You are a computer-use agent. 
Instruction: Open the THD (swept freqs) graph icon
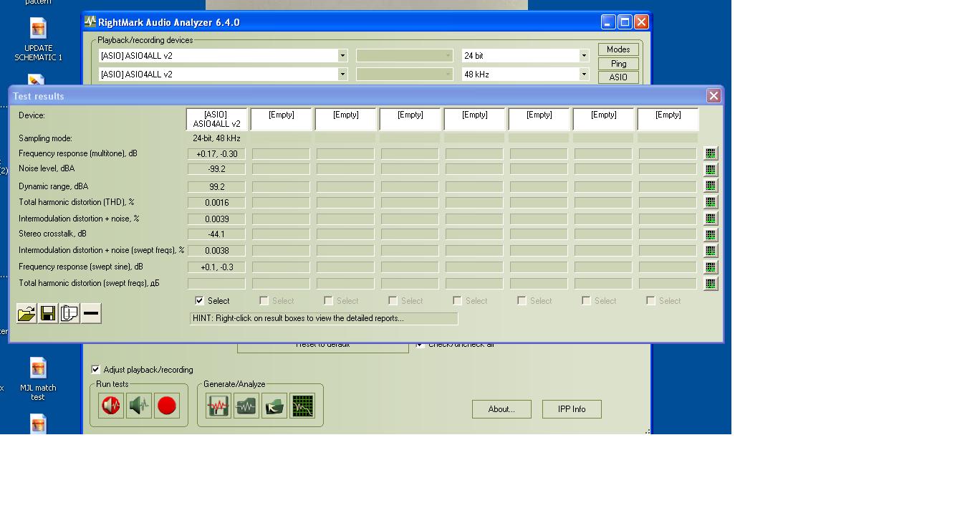click(x=711, y=284)
